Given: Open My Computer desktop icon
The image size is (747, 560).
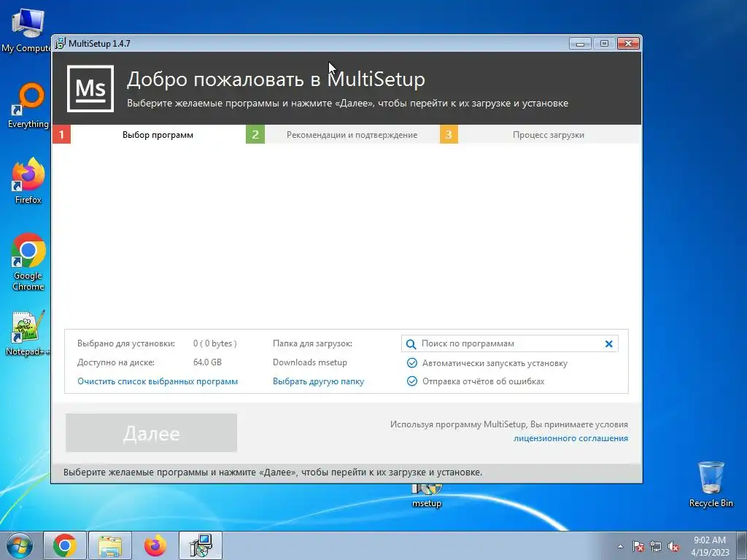Looking at the screenshot, I should [x=27, y=29].
